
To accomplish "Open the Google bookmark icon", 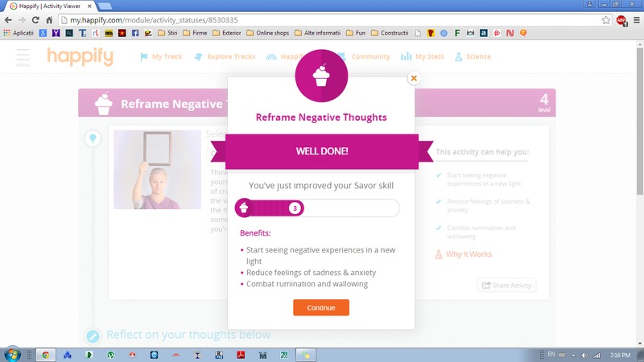I will coord(43,33).
